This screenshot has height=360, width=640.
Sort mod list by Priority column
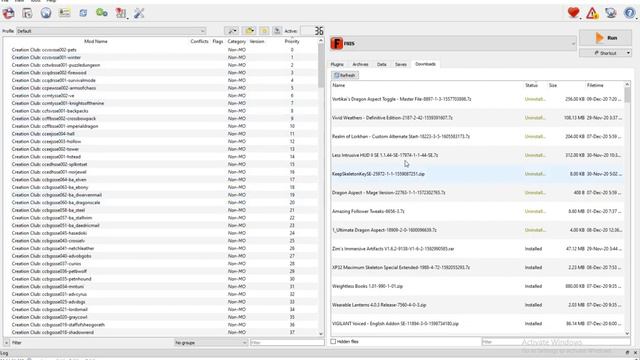[x=292, y=41]
